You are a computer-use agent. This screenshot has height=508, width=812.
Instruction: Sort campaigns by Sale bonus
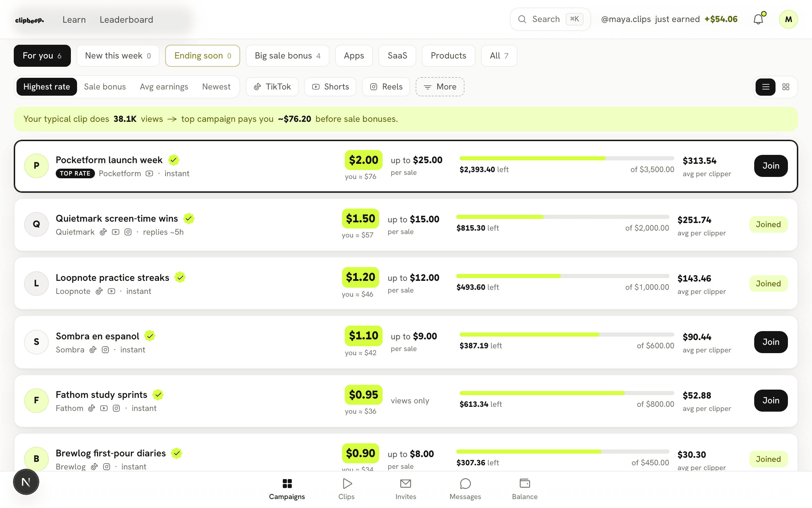pos(105,87)
